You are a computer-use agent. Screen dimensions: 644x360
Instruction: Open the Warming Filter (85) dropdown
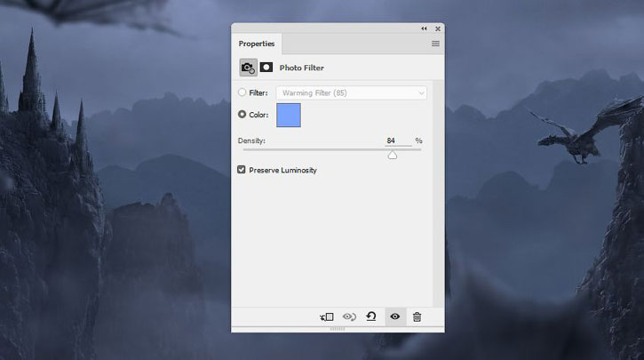pyautogui.click(x=352, y=92)
